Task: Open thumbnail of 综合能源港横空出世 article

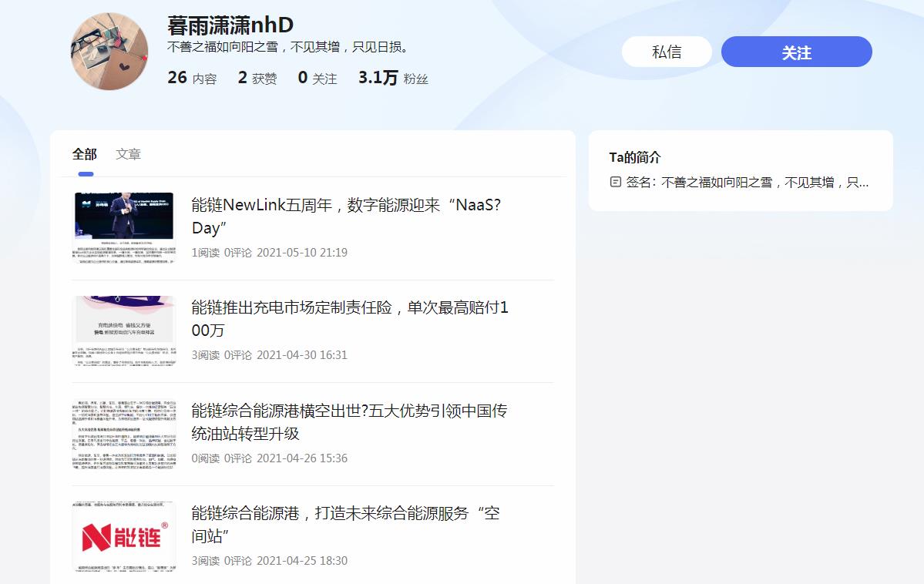Action: 124,434
